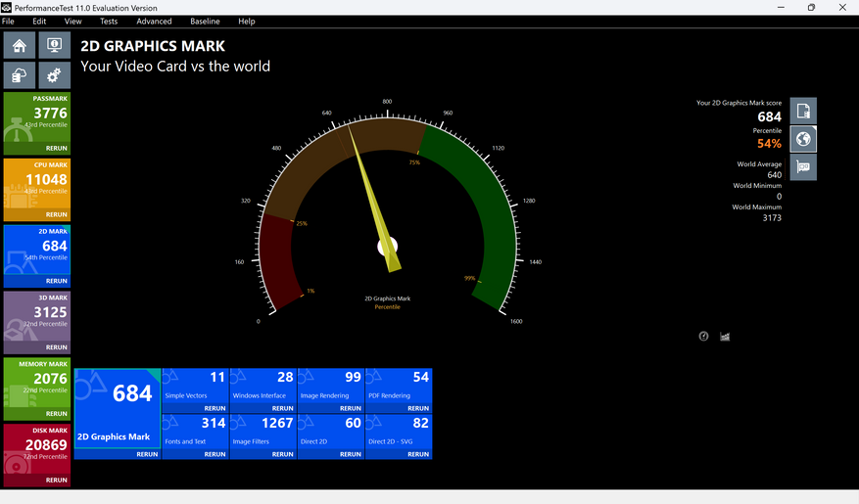Click the results document icon near score
This screenshot has height=504, width=859.
(803, 112)
